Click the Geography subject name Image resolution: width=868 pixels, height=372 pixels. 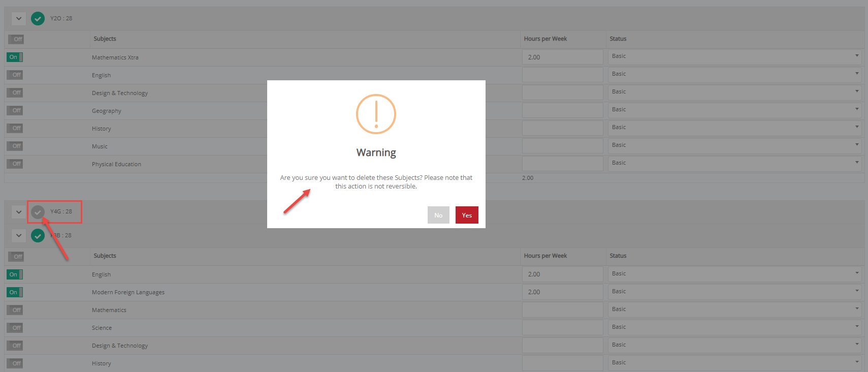click(107, 111)
